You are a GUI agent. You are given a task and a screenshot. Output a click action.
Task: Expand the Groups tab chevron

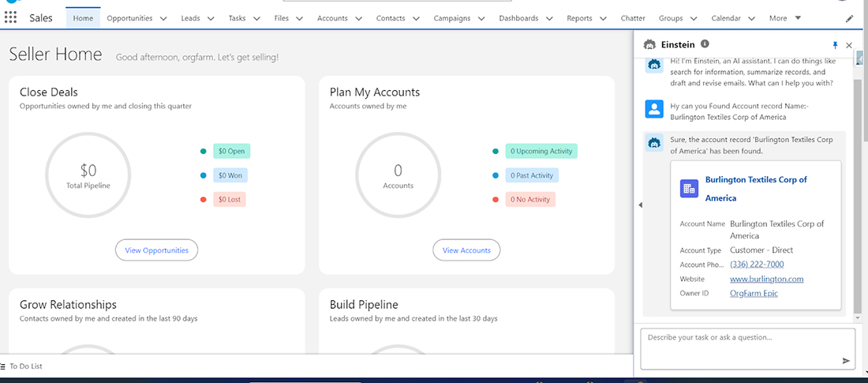694,18
